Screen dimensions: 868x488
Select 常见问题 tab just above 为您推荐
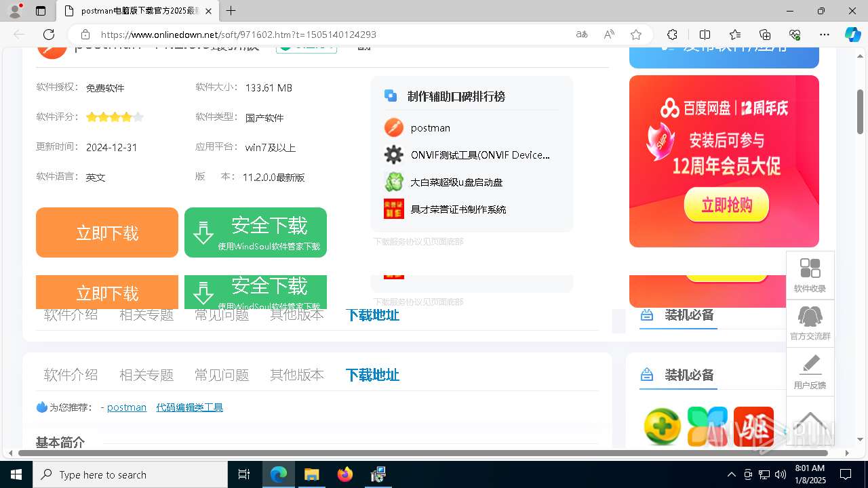[222, 375]
